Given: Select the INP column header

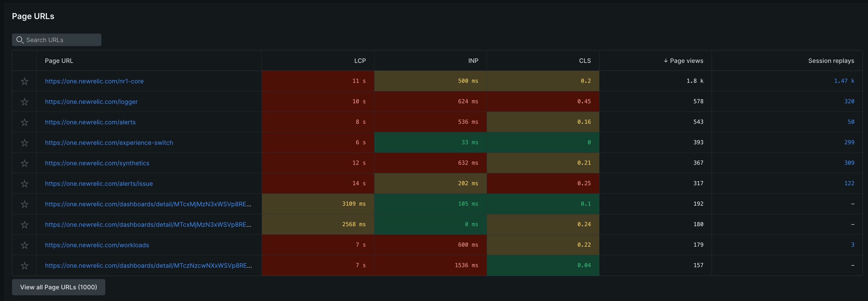Looking at the screenshot, I should coord(473,61).
